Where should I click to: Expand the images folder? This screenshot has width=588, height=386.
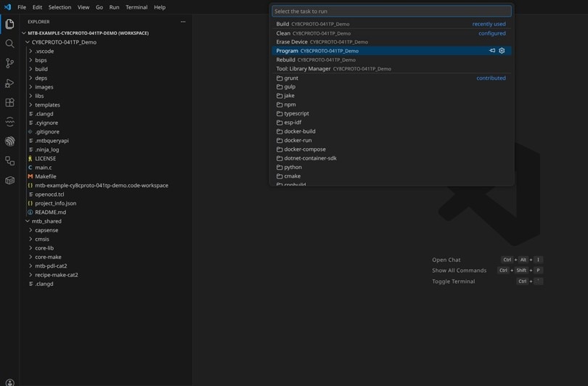pyautogui.click(x=30, y=87)
